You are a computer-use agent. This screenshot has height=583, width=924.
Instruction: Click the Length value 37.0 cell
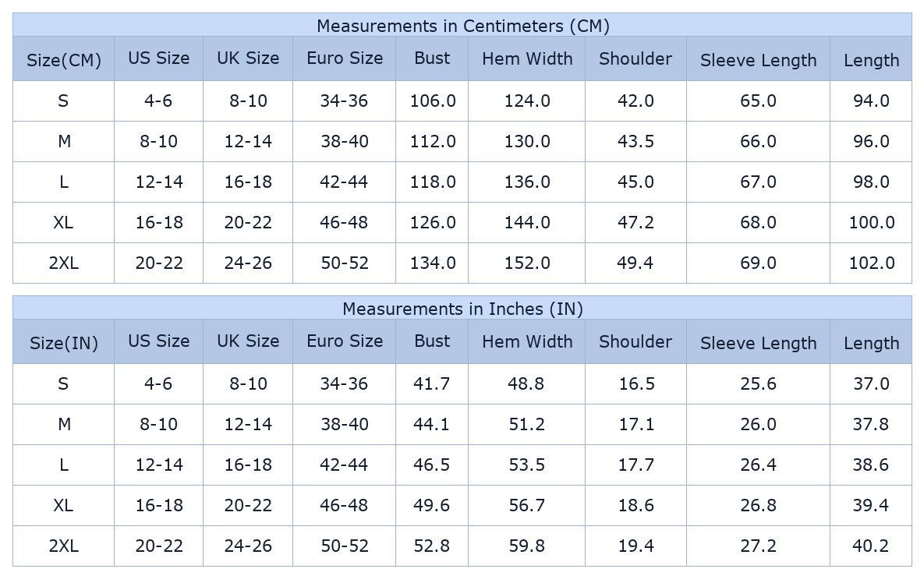(871, 383)
